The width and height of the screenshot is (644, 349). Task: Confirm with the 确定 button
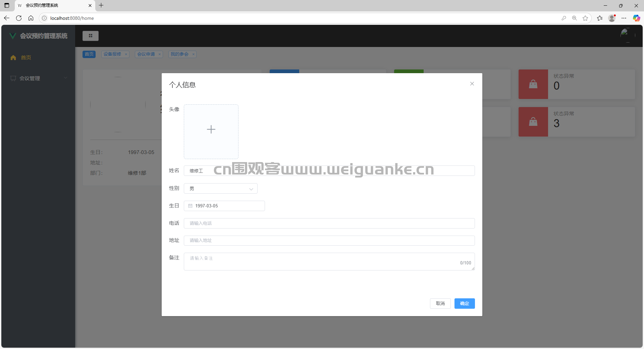tap(465, 303)
